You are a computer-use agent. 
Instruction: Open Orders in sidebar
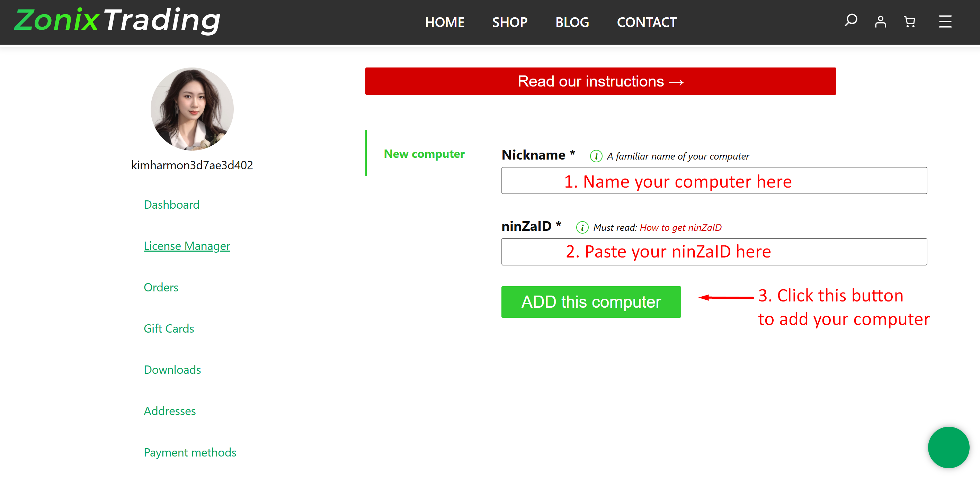tap(161, 287)
